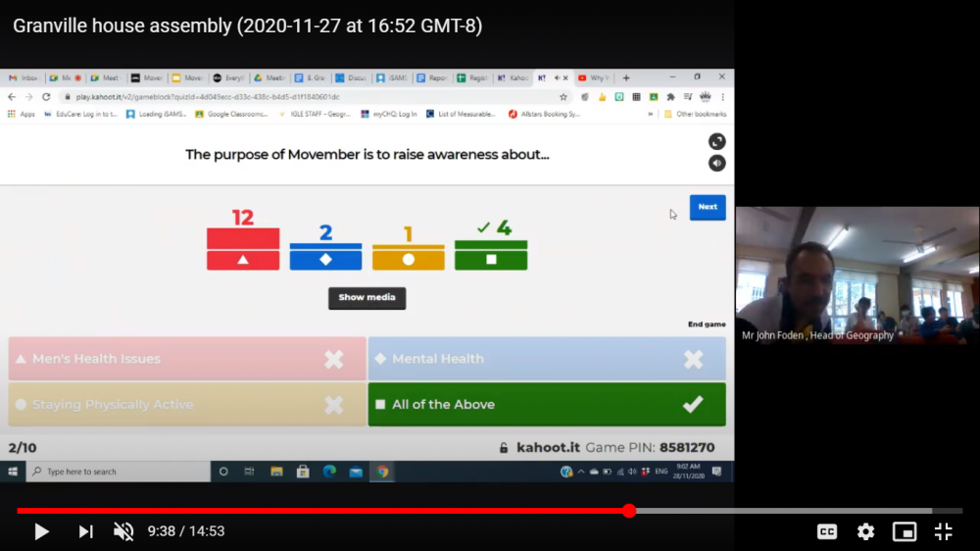Open the Loading iSAMS bookmark
This screenshot has width=980, height=551.
[156, 114]
